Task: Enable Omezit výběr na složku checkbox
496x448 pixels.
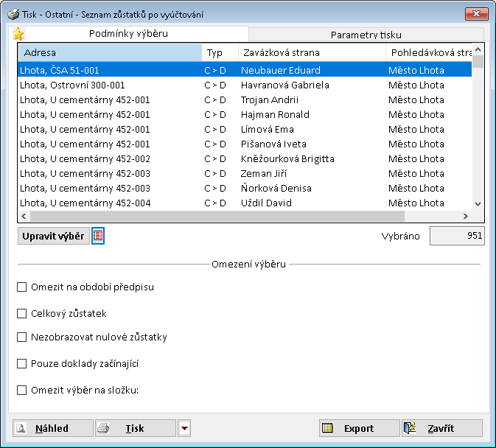Action: point(22,390)
